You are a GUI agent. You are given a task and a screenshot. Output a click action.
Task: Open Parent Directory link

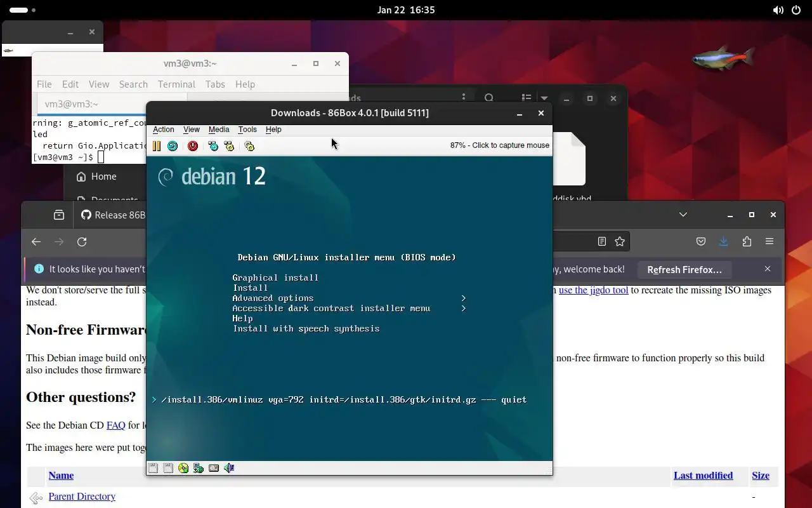(x=82, y=497)
